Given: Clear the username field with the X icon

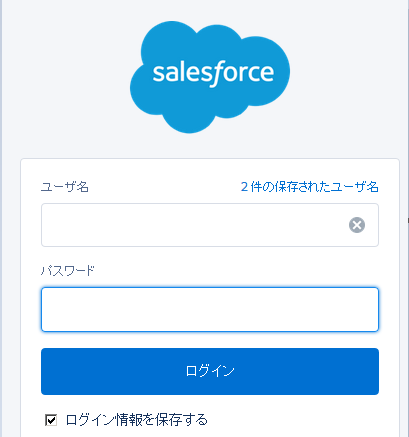Looking at the screenshot, I should pyautogui.click(x=357, y=225).
